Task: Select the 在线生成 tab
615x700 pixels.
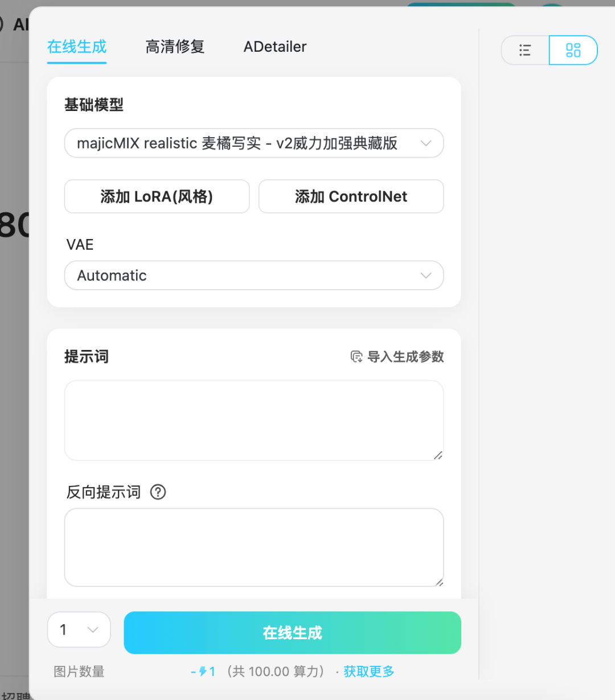Action: pyautogui.click(x=76, y=47)
